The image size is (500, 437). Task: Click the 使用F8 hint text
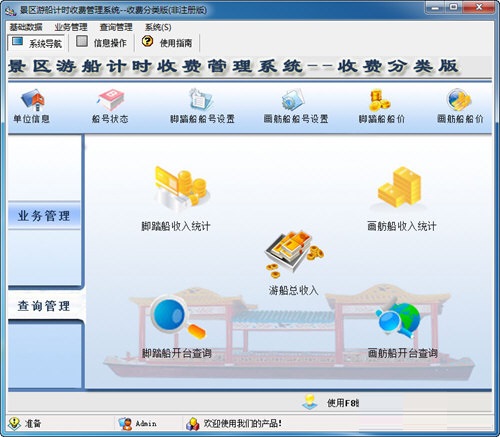click(x=342, y=403)
